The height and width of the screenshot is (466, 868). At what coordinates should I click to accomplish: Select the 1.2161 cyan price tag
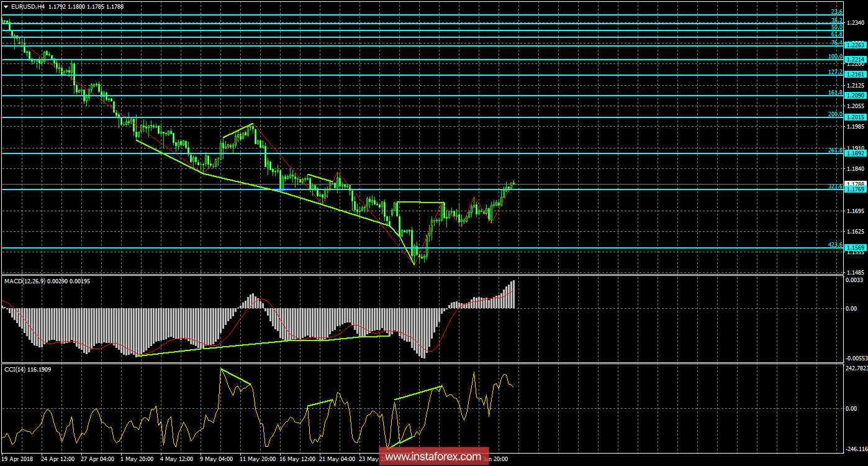click(x=856, y=75)
